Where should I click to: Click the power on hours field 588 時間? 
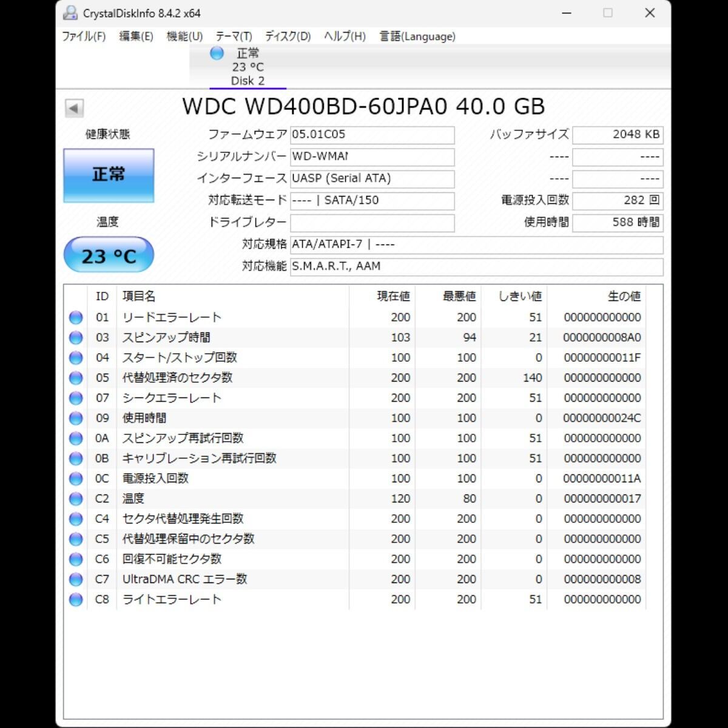tap(618, 222)
